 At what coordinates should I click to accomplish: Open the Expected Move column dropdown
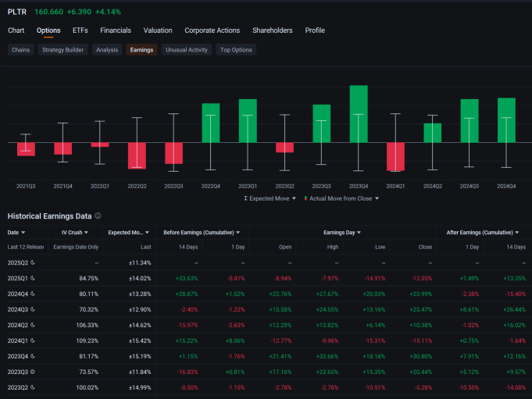(x=147, y=233)
